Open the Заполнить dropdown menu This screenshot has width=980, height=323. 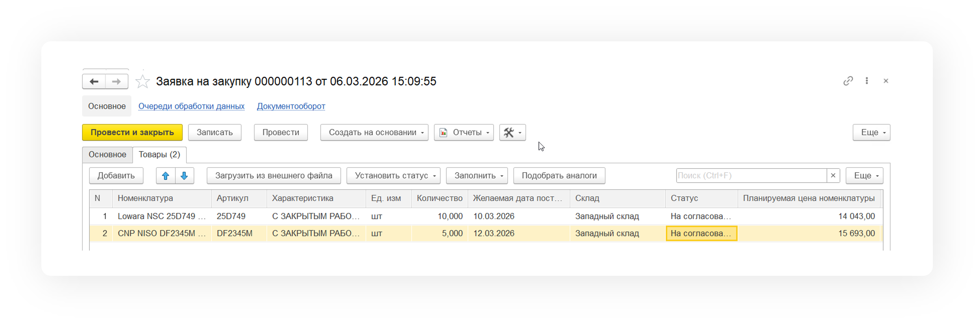[477, 176]
